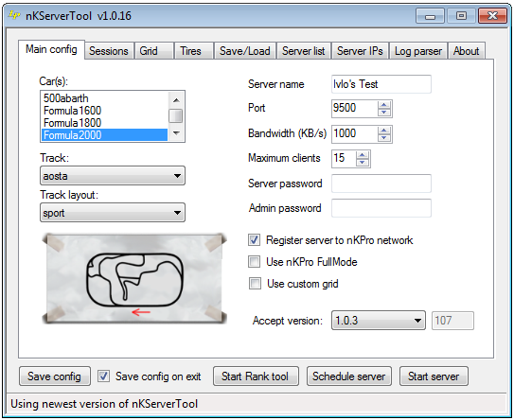
Task: Click the car list scroll-up arrow
Action: pyautogui.click(x=176, y=100)
